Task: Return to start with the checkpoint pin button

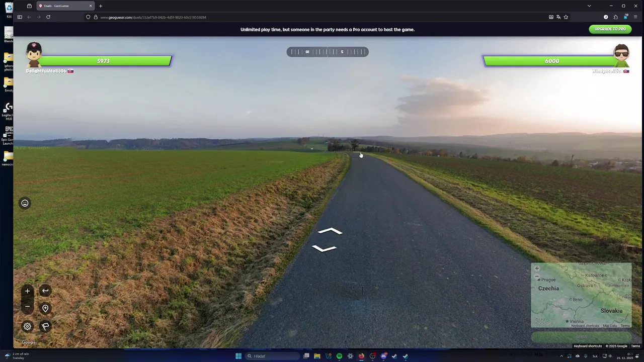Action: pyautogui.click(x=45, y=308)
